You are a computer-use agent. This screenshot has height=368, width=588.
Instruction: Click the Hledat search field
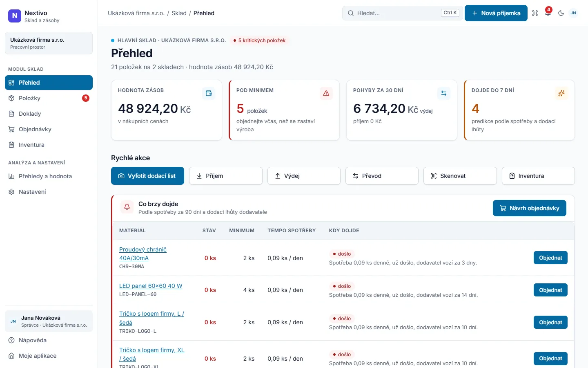pos(402,13)
